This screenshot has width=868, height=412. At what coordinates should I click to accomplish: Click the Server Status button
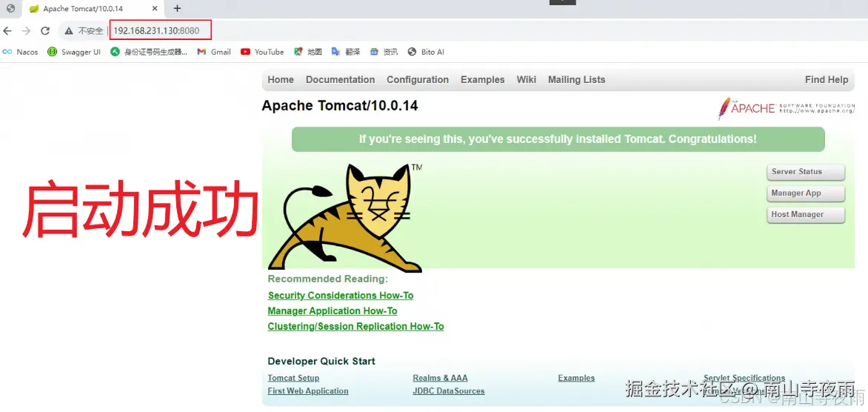coord(806,172)
